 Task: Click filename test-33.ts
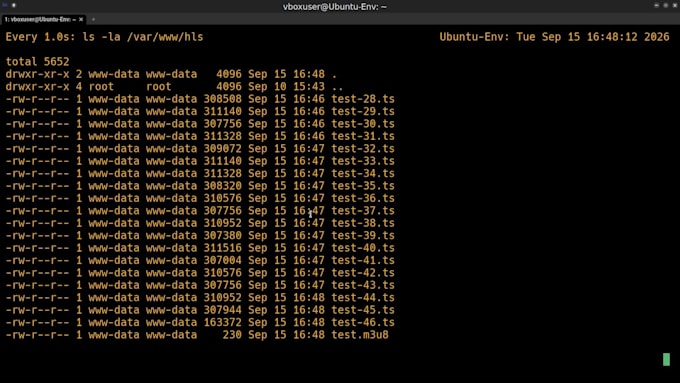363,161
